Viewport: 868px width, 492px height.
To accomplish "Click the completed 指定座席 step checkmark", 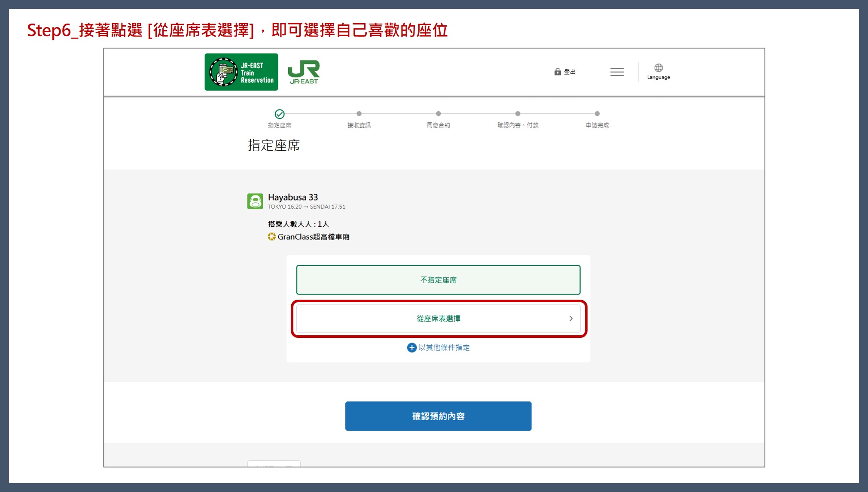I will coord(280,114).
